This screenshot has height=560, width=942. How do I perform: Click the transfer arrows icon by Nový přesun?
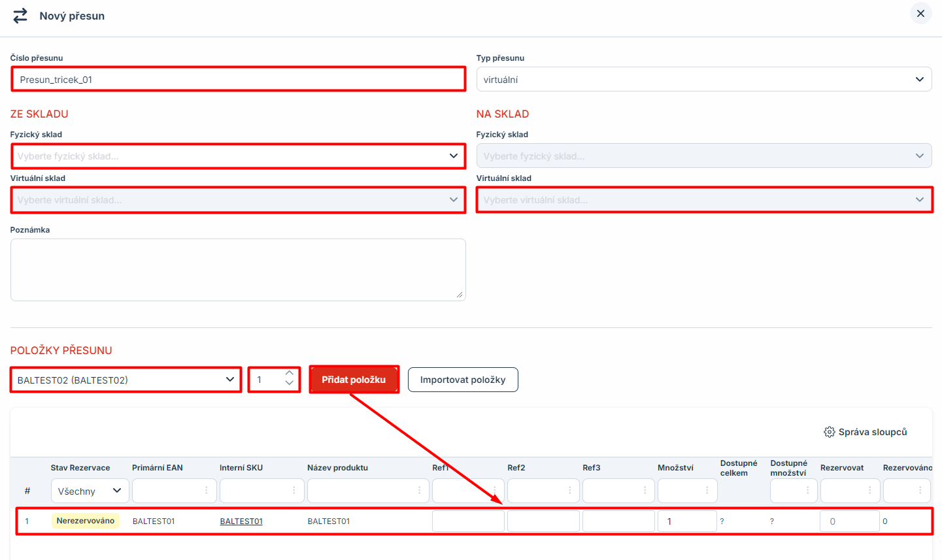tap(20, 16)
